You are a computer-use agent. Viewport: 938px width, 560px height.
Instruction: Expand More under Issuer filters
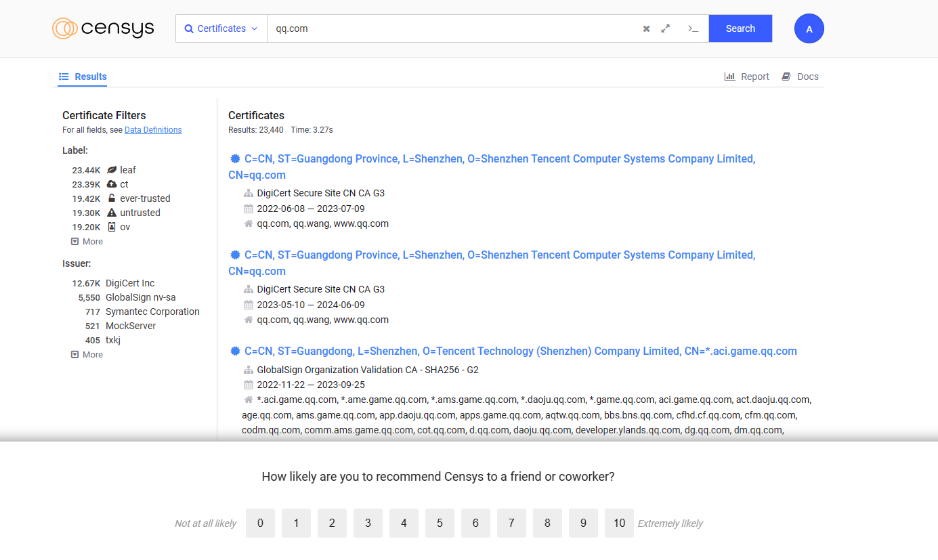(87, 355)
